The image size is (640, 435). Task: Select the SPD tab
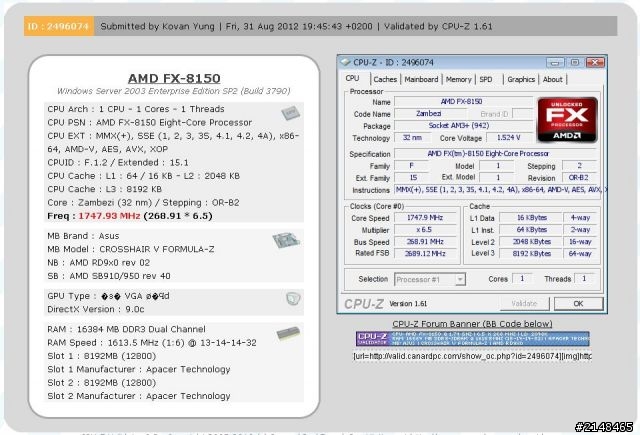(486, 80)
